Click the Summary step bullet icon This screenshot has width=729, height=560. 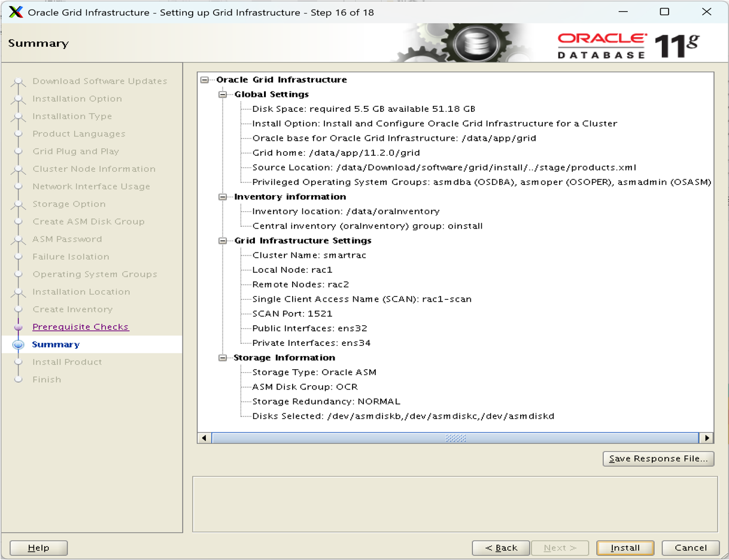(x=19, y=345)
